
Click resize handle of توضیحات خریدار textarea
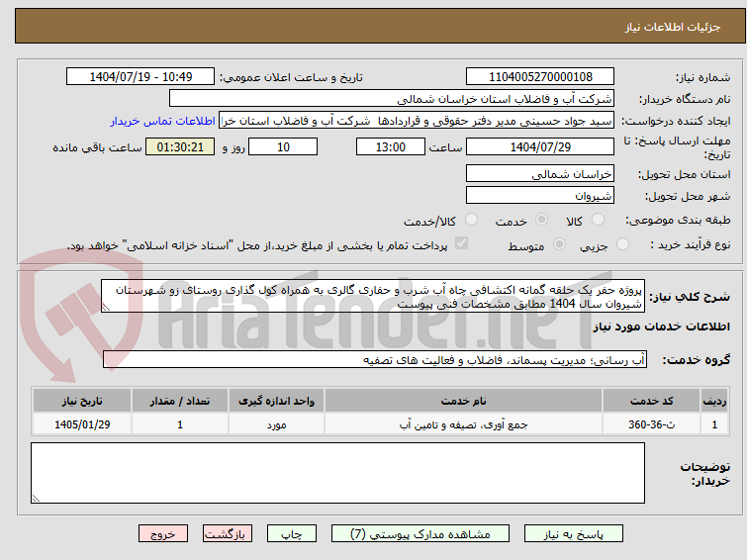36,499
